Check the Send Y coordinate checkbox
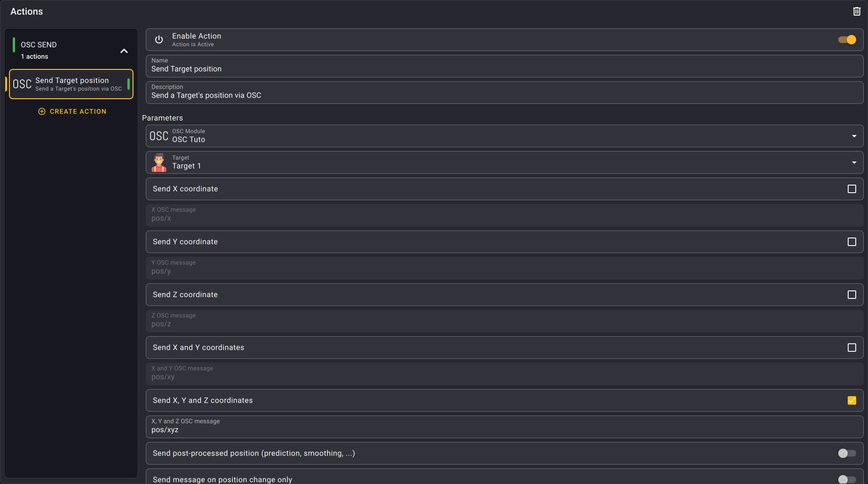This screenshot has width=868, height=484. (851, 242)
